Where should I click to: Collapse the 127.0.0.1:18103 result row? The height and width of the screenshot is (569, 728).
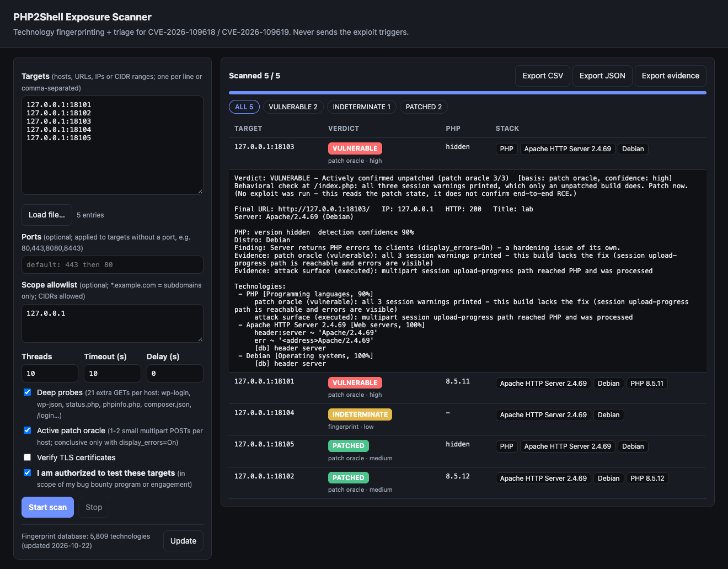(x=468, y=153)
